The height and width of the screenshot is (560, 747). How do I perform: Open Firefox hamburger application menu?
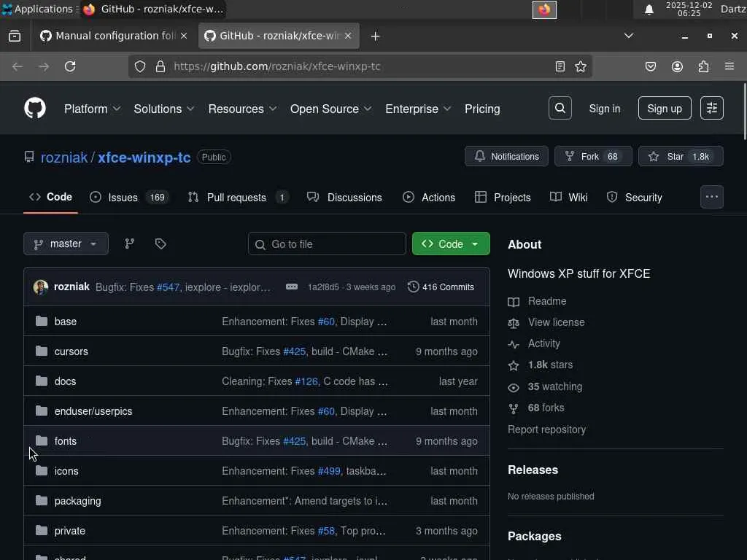pos(729,66)
